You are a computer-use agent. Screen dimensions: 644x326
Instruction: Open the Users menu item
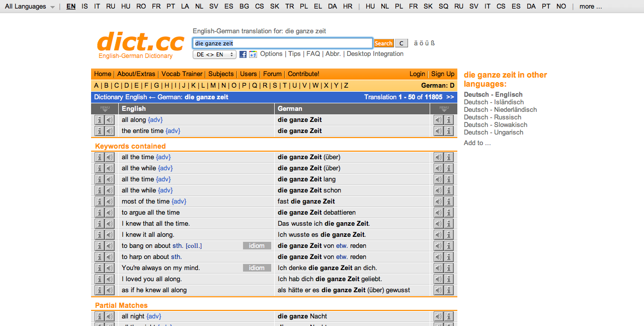coord(249,74)
